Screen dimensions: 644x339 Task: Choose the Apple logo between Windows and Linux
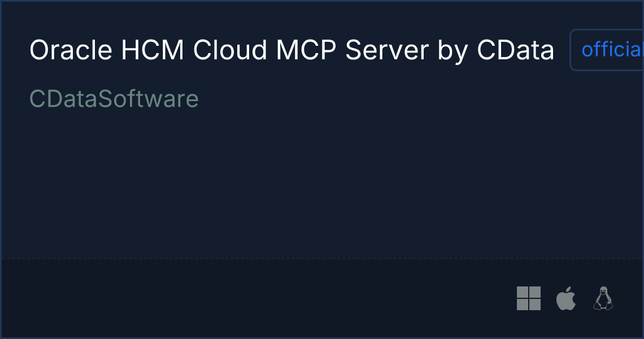point(566,298)
